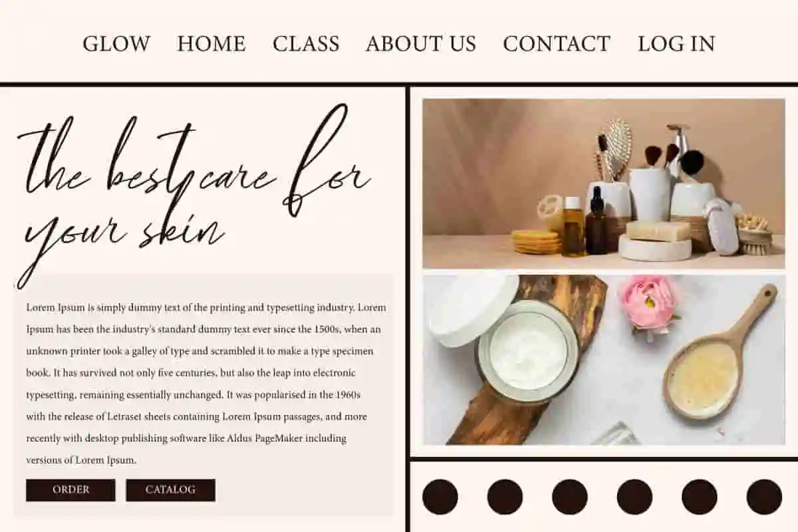This screenshot has height=532, width=798.
Task: Open the brushes and bottles photo
Action: tap(604, 184)
